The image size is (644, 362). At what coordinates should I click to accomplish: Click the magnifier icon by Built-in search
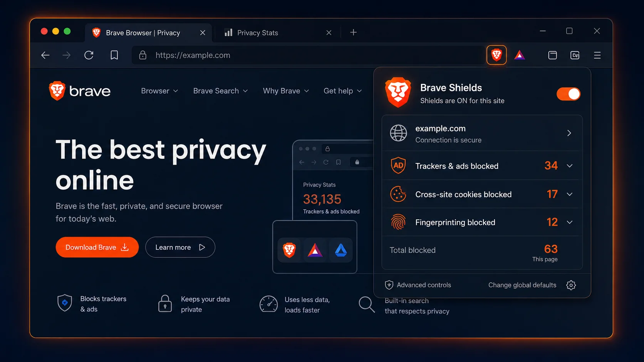(x=367, y=304)
